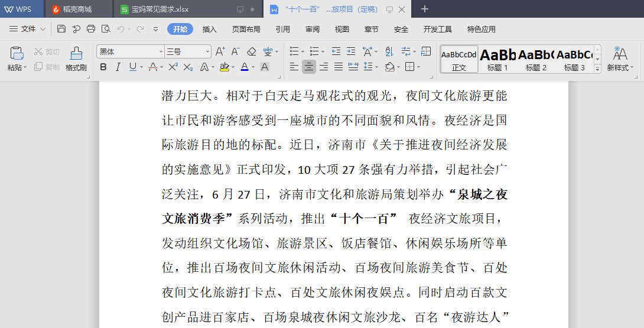
Task: Expand the borders dropdown arrow
Action: point(419,67)
